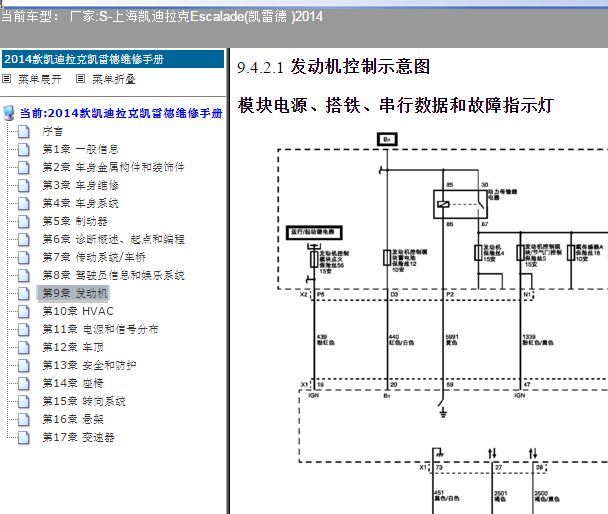Viewport: 608px width, 514px height.
Task: Click the page icon beside 第6章 诊断概述
Action: click(24, 240)
